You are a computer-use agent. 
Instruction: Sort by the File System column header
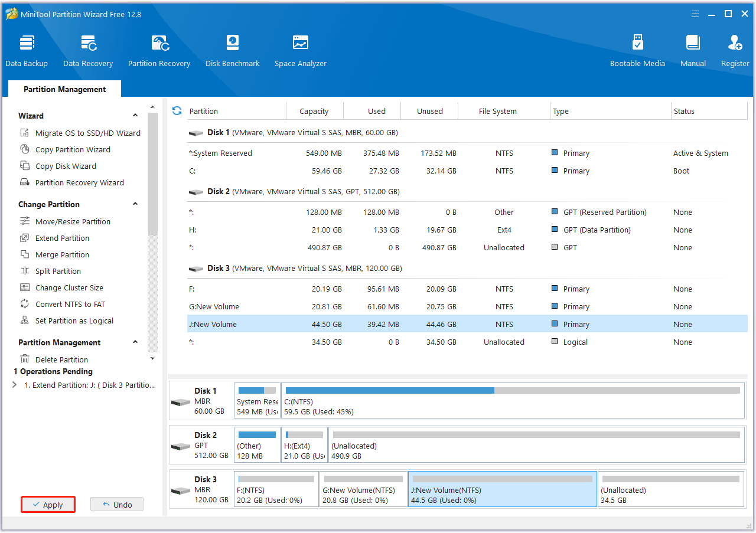point(504,111)
